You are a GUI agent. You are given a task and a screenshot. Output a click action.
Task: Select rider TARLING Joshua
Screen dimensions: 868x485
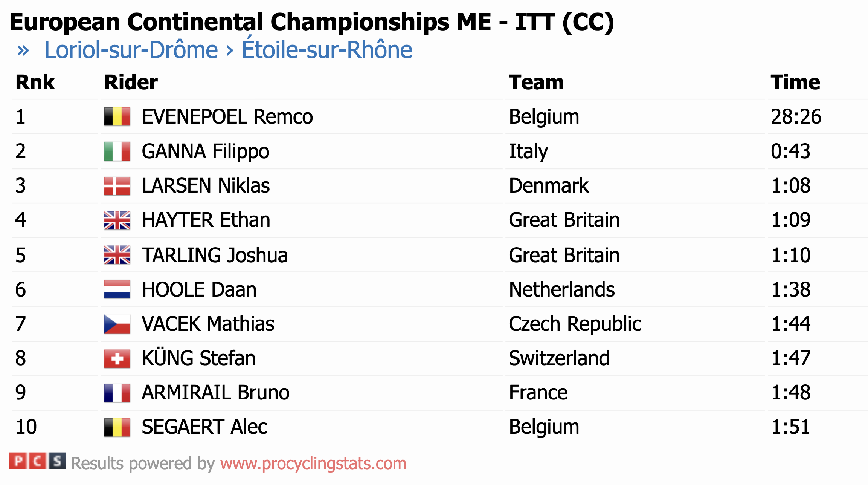(x=215, y=255)
